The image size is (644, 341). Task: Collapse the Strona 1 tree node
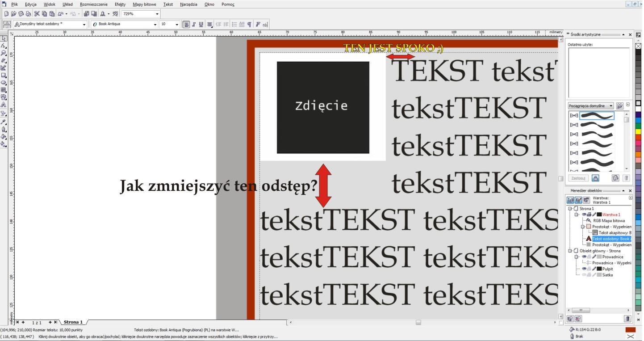point(570,209)
